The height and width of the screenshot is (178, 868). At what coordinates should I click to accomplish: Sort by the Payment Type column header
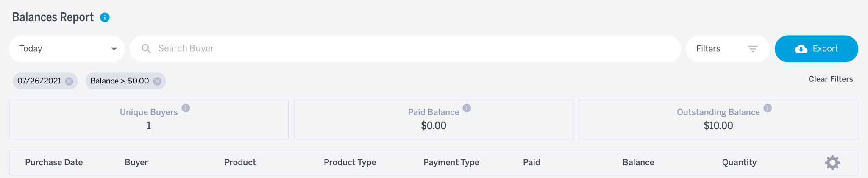tap(451, 163)
